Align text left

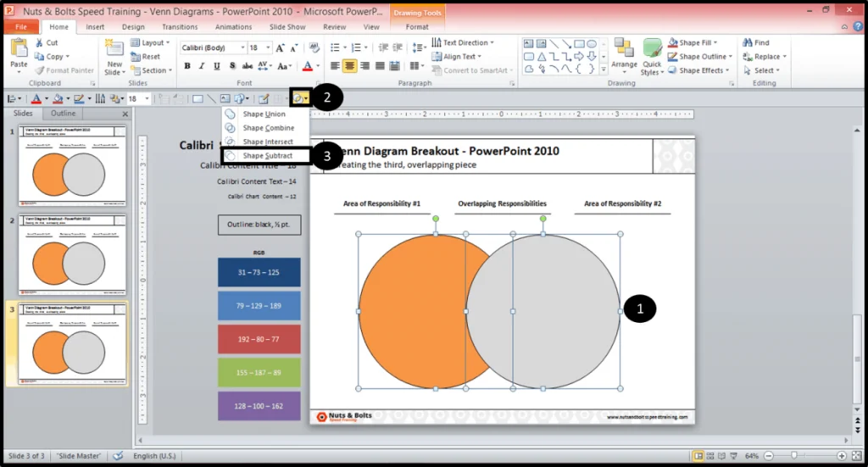(335, 66)
